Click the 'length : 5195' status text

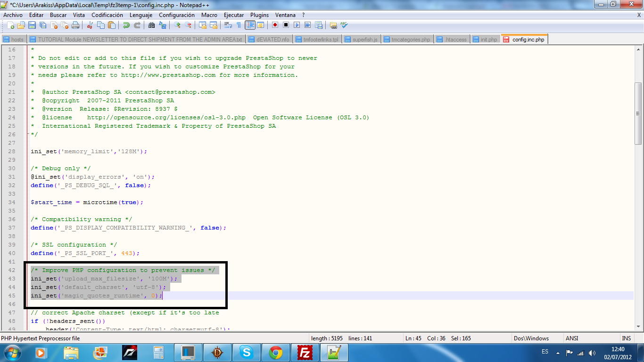[327, 338]
